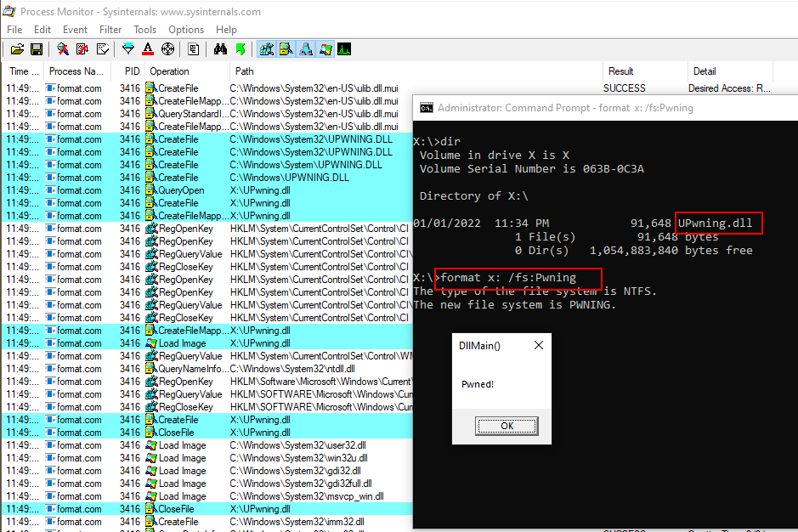Screen dimensions: 798x532
Task: Open the Help menu
Action: (226, 30)
